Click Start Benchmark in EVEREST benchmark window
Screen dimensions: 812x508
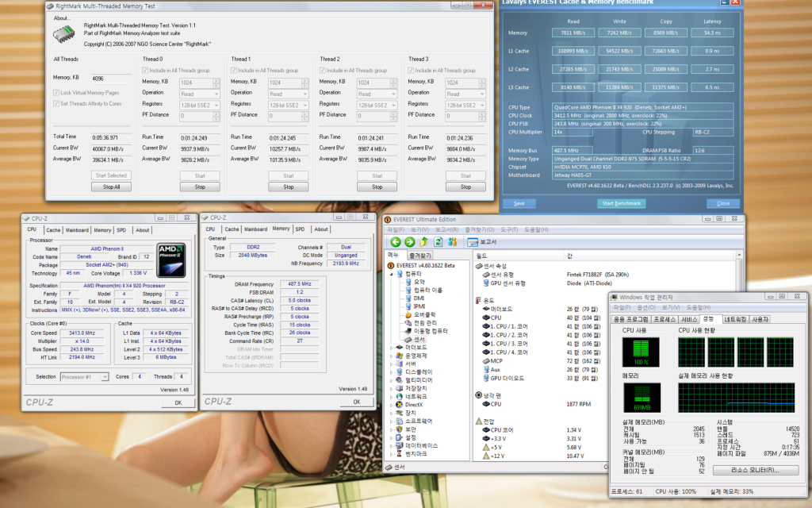pyautogui.click(x=622, y=203)
